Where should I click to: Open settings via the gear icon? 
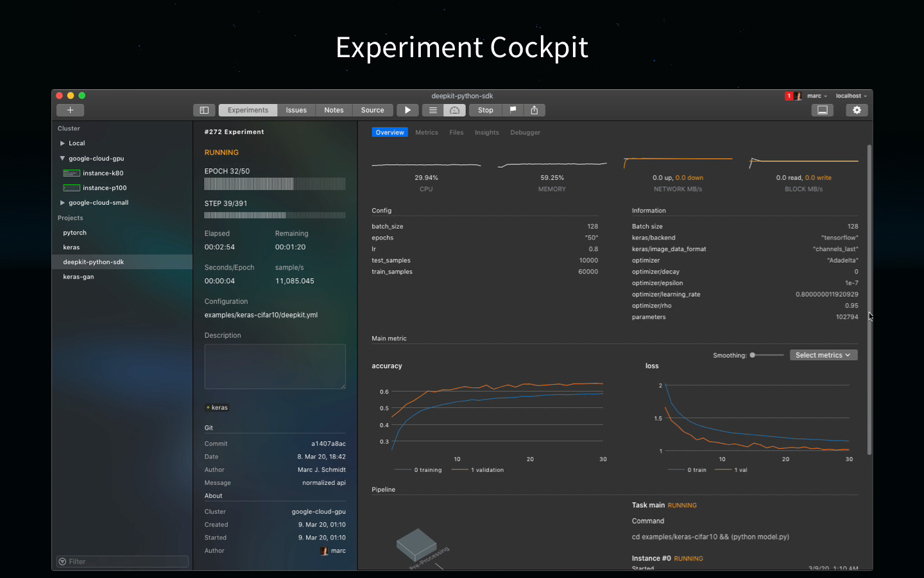point(857,110)
